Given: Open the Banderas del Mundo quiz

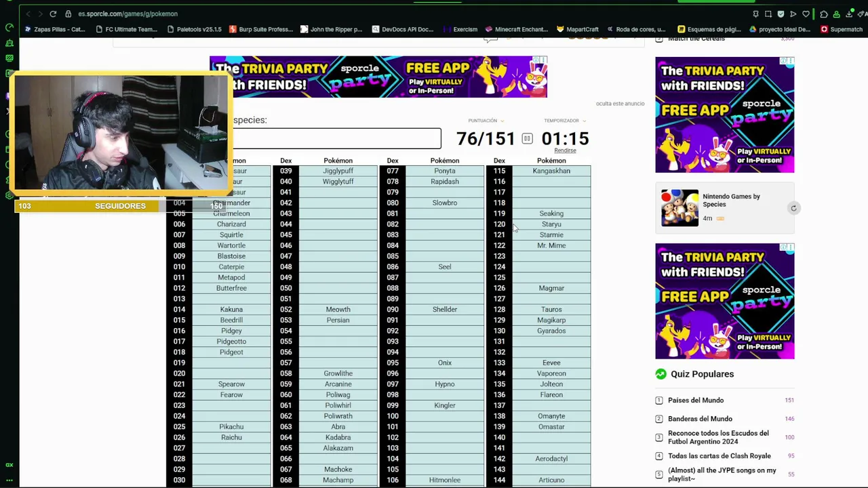Looking at the screenshot, I should [700, 419].
